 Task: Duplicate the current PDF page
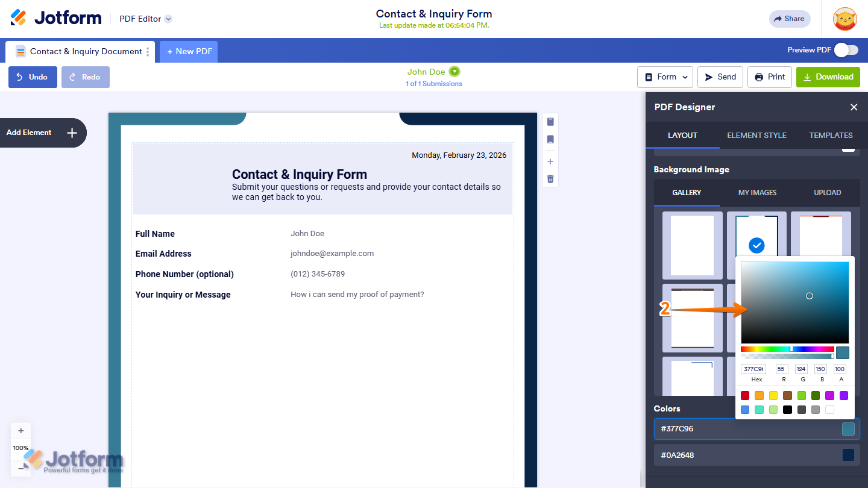(550, 121)
